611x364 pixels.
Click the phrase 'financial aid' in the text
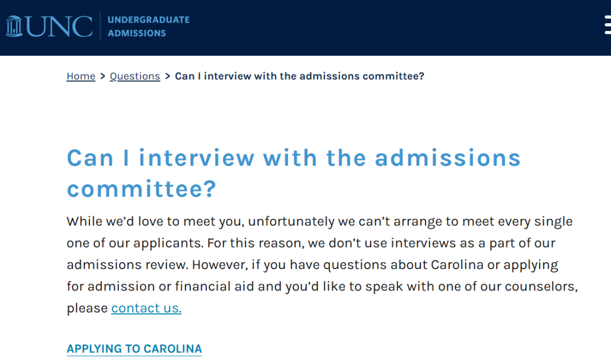214,287
